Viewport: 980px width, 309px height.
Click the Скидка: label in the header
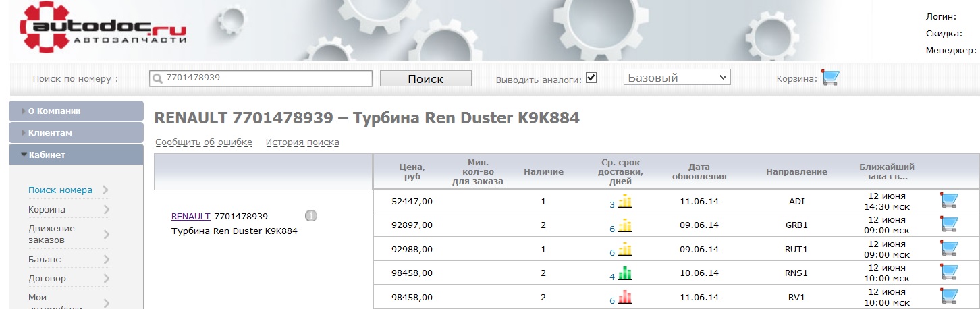click(944, 33)
